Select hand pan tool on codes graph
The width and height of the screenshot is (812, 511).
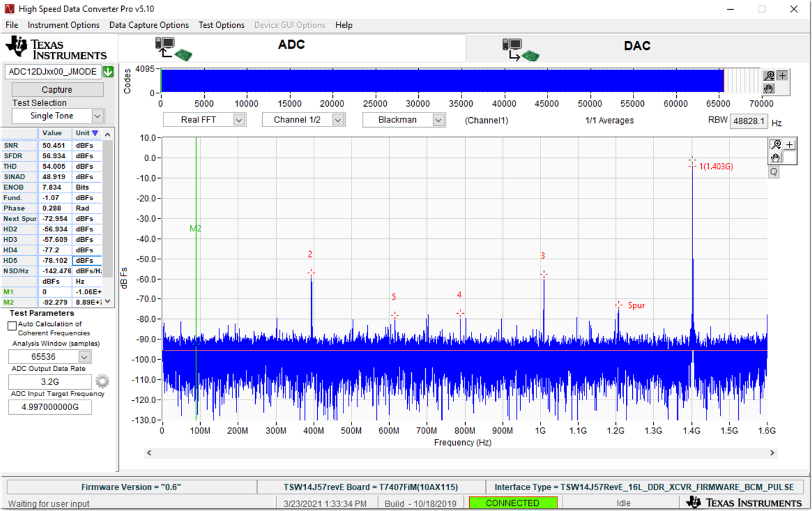tap(769, 88)
